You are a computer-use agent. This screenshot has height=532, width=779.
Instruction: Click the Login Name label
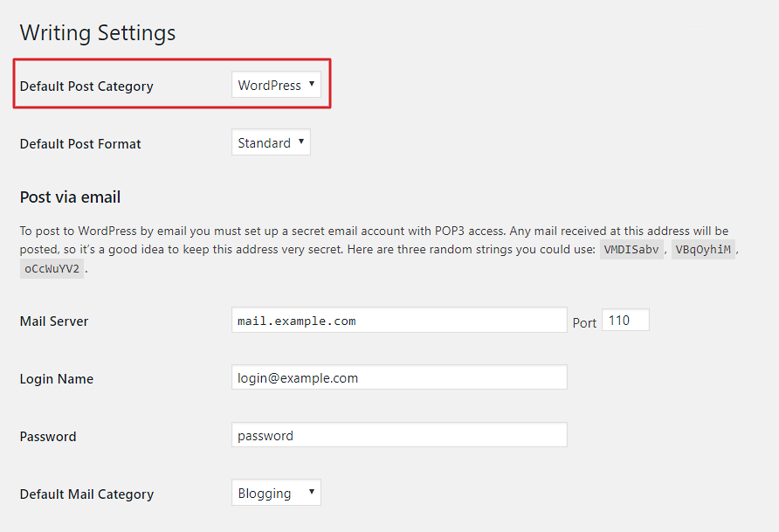click(x=57, y=379)
